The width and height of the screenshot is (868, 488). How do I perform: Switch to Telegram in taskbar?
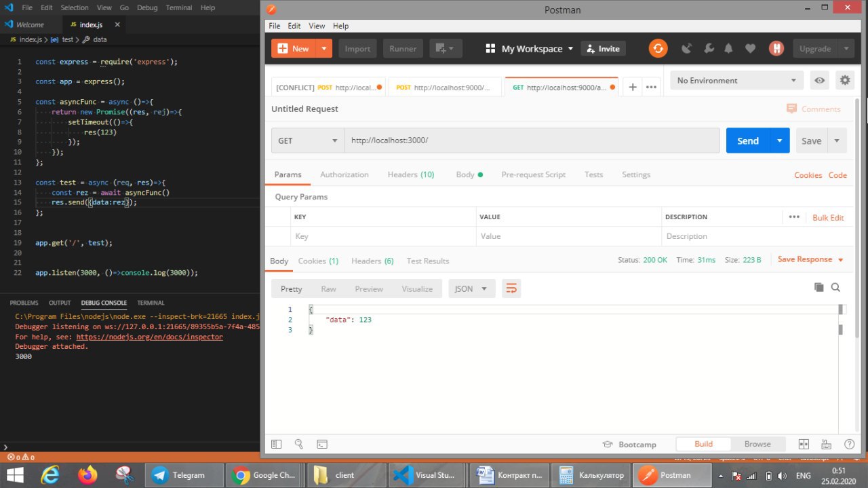[185, 475]
